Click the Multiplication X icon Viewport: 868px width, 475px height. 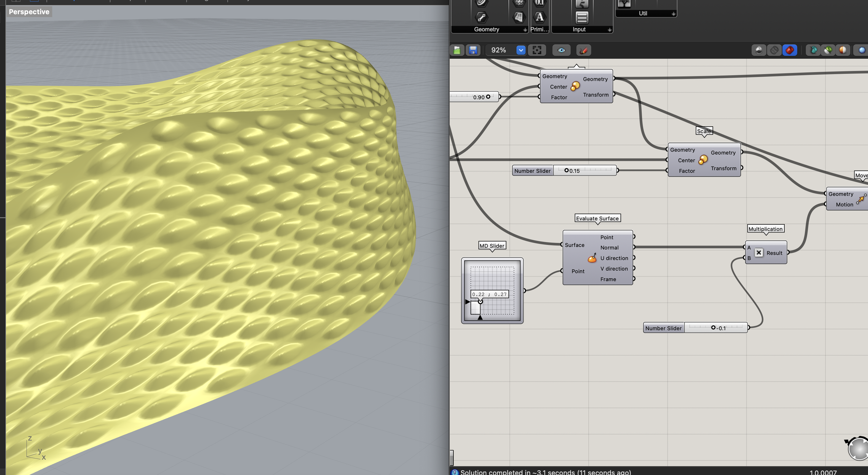pyautogui.click(x=759, y=253)
